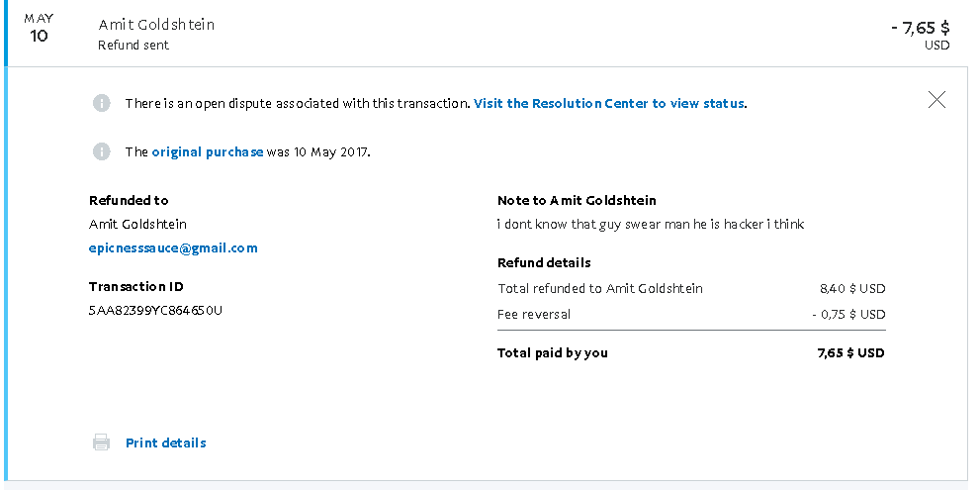Click the - 7,65 $ amount in the header
Viewport: 980px width, 490px height.
[x=920, y=28]
